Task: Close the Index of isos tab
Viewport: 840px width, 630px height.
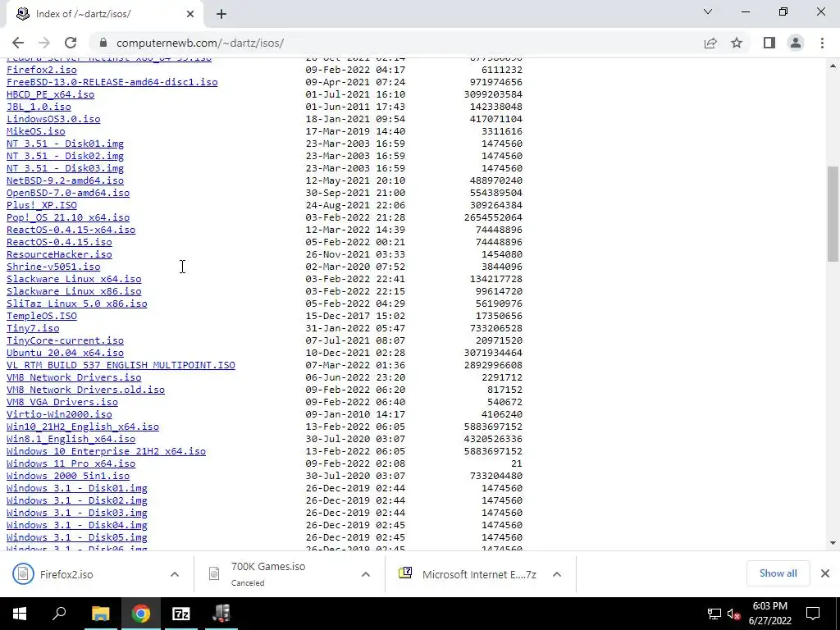Action: 190,14
